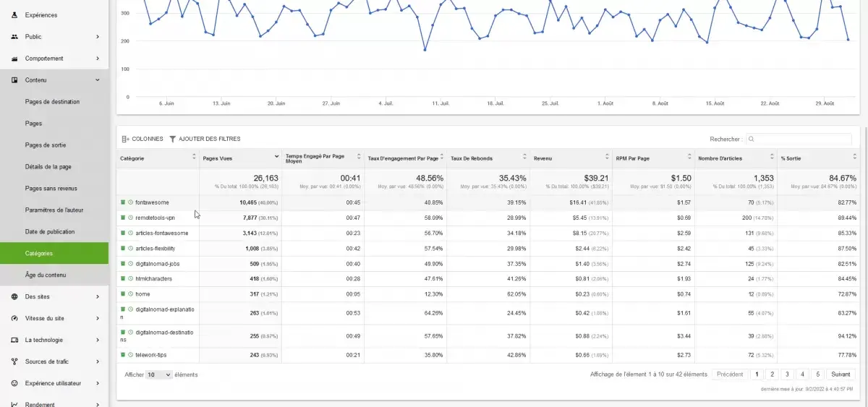Click the green square icon beside fontawesome
This screenshot has width=868, height=407.
[x=123, y=202]
